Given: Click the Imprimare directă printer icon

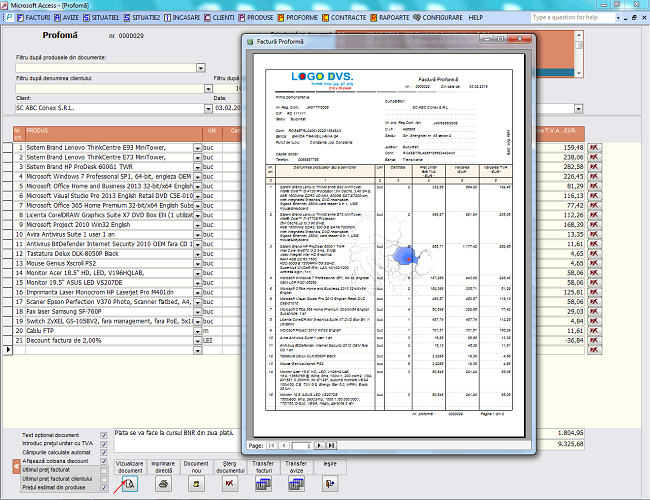Looking at the screenshot, I should (163, 484).
